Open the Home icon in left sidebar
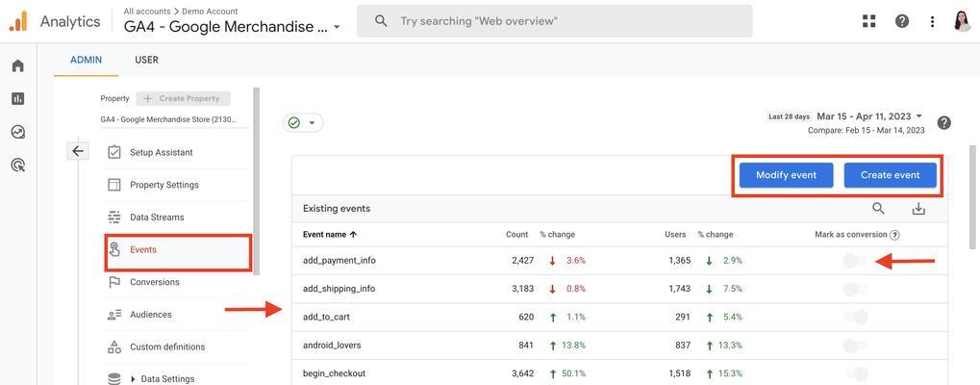980x385 pixels. pos(18,65)
